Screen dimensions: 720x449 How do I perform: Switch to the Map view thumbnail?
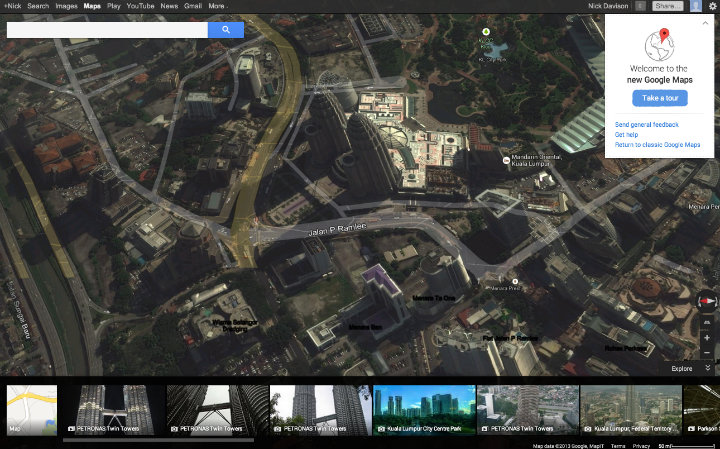tap(32, 410)
